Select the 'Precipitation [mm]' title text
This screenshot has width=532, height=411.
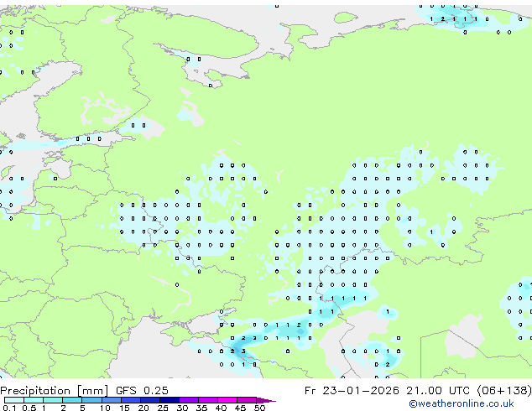pyautogui.click(x=55, y=391)
